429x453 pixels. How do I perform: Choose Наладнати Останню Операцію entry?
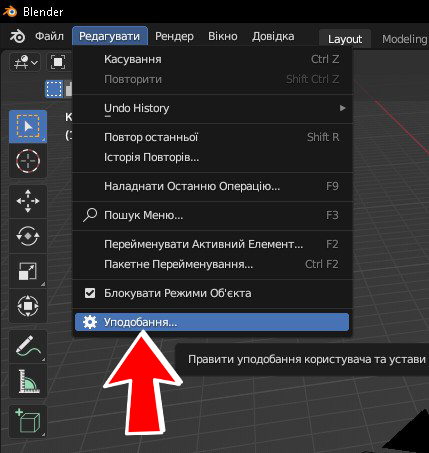point(212,186)
